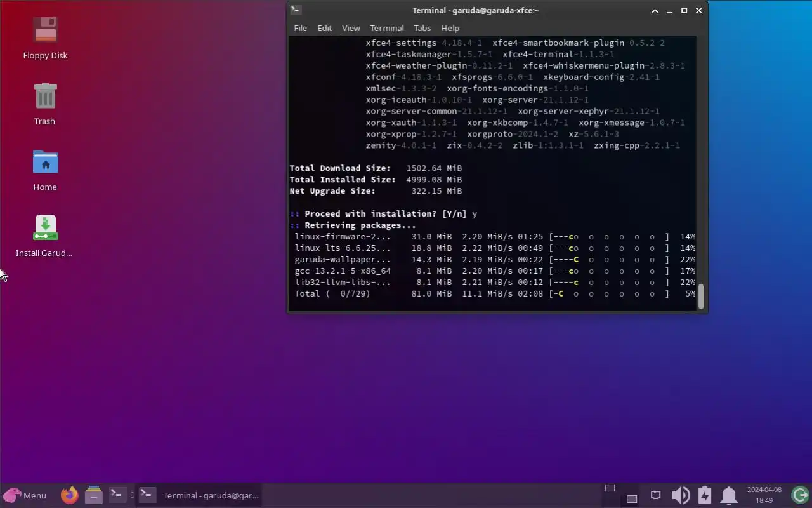The image size is (812, 508).
Task: Click the volume speaker tray icon
Action: (x=680, y=495)
